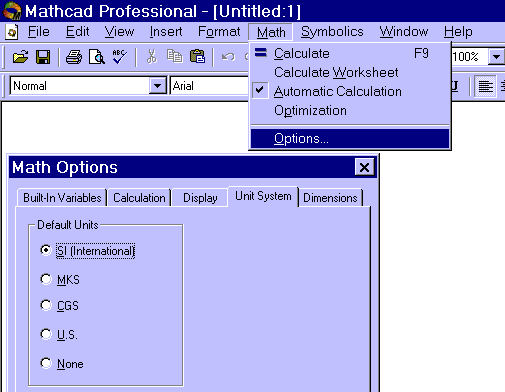This screenshot has width=505, height=392.
Task: Click the Save floppy disk icon
Action: tap(43, 57)
